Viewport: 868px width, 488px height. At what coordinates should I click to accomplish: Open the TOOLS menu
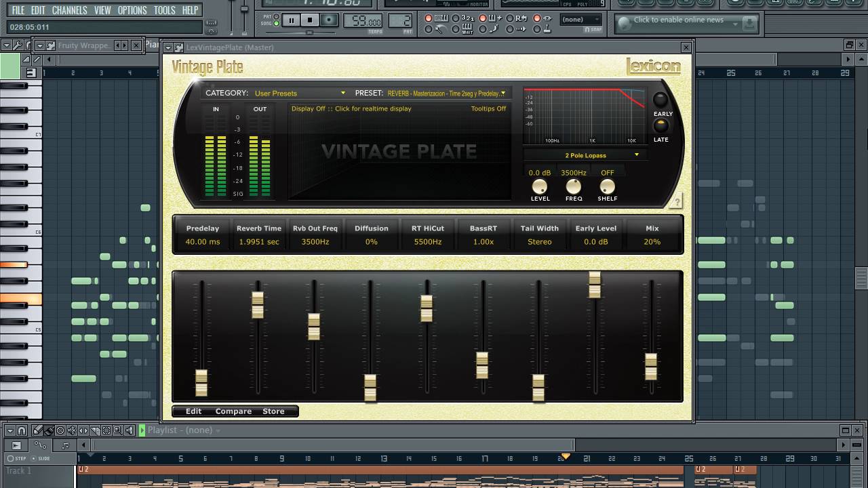164,10
